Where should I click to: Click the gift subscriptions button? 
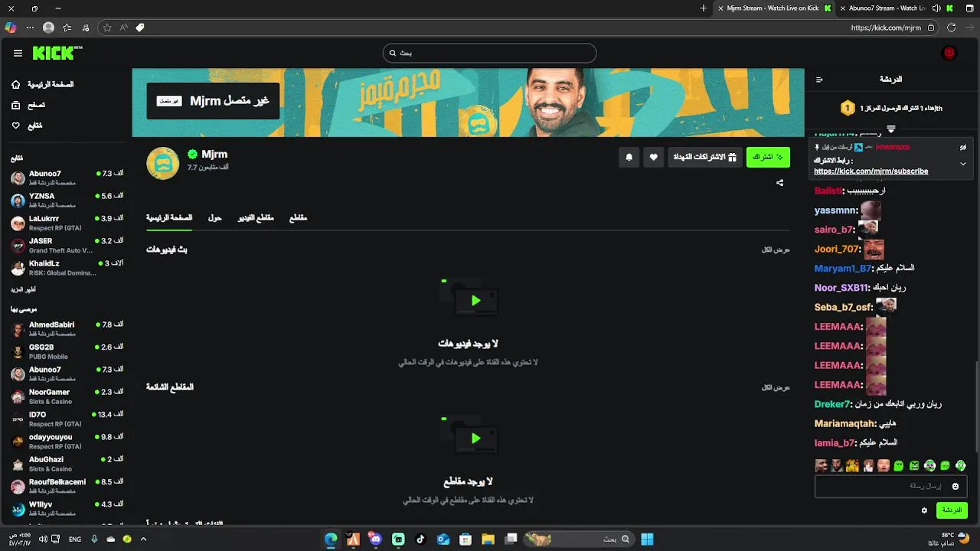point(704,157)
